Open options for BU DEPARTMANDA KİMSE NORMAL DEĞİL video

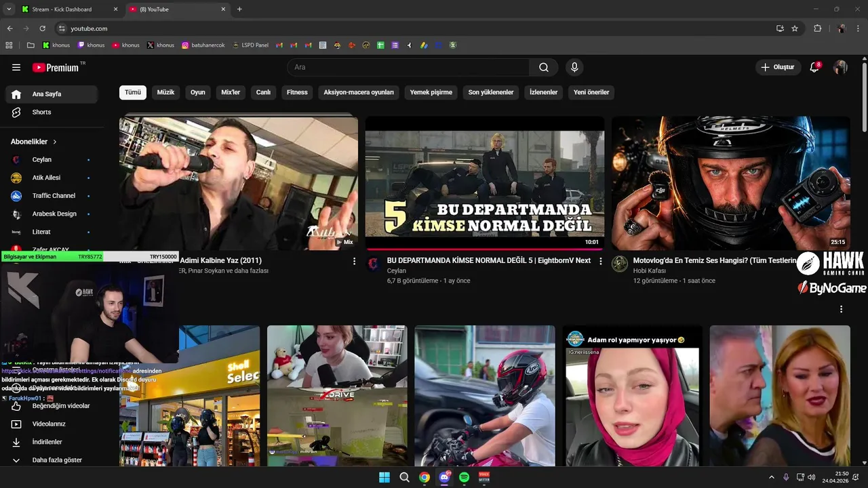(600, 261)
